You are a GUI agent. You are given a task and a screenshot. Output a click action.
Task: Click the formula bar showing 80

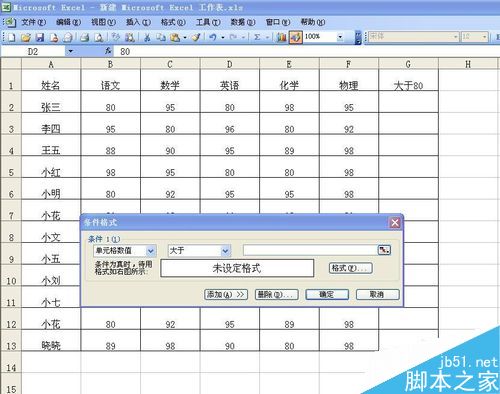(307, 51)
